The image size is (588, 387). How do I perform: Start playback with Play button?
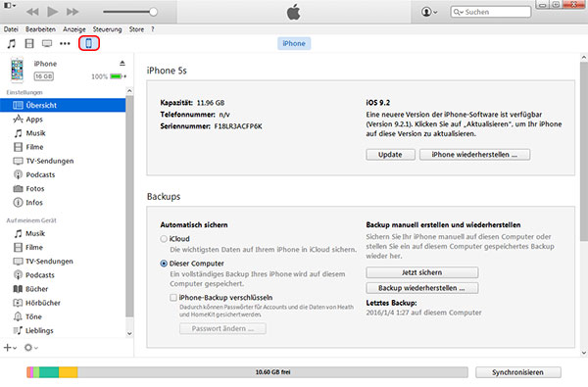click(53, 12)
